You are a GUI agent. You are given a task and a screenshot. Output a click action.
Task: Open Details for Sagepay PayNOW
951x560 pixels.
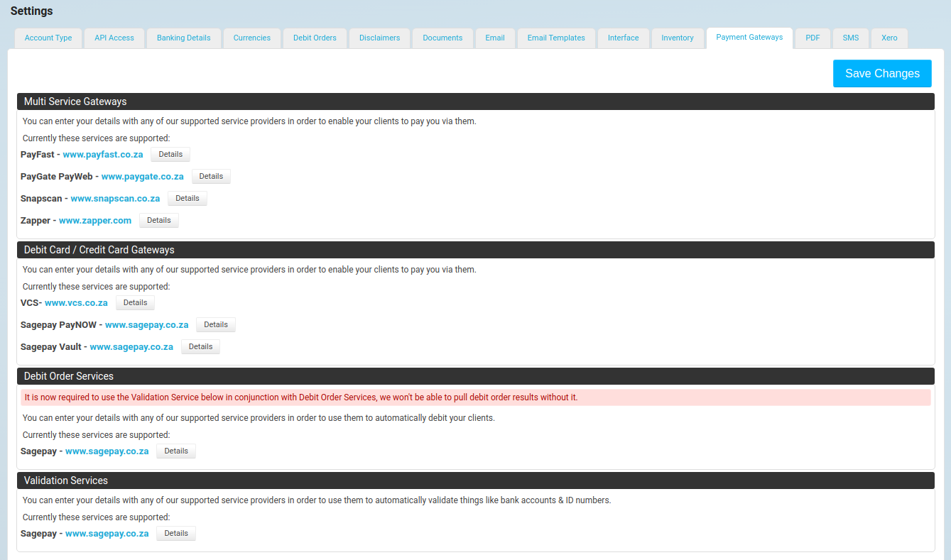pos(216,324)
